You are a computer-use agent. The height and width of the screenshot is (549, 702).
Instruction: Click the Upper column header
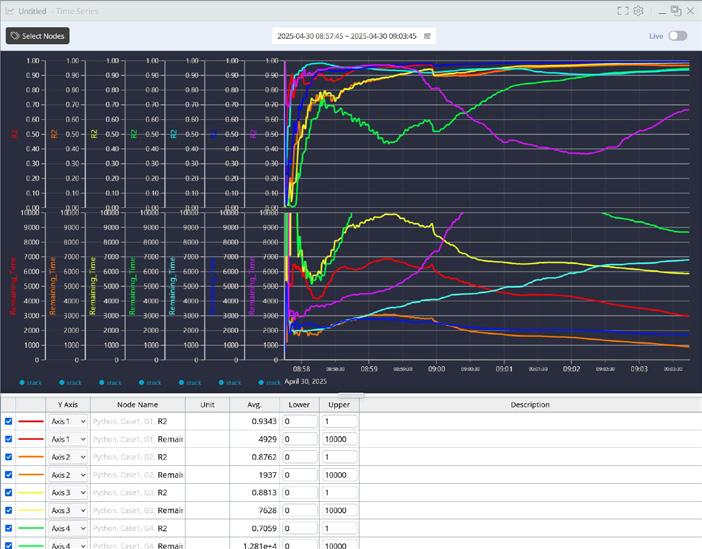point(339,404)
